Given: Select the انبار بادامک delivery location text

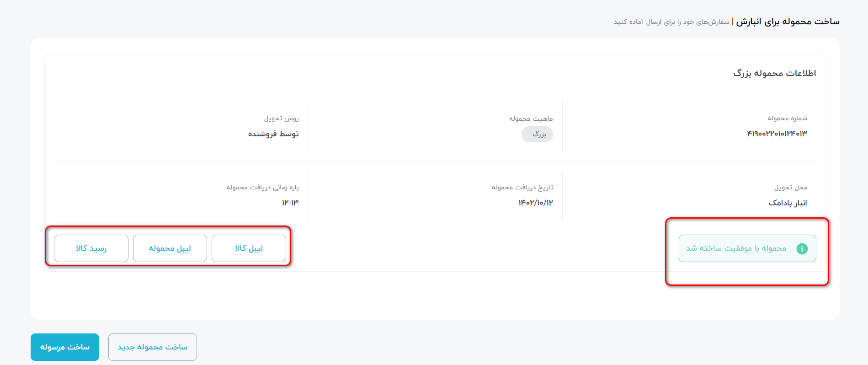Looking at the screenshot, I should point(788,203).
